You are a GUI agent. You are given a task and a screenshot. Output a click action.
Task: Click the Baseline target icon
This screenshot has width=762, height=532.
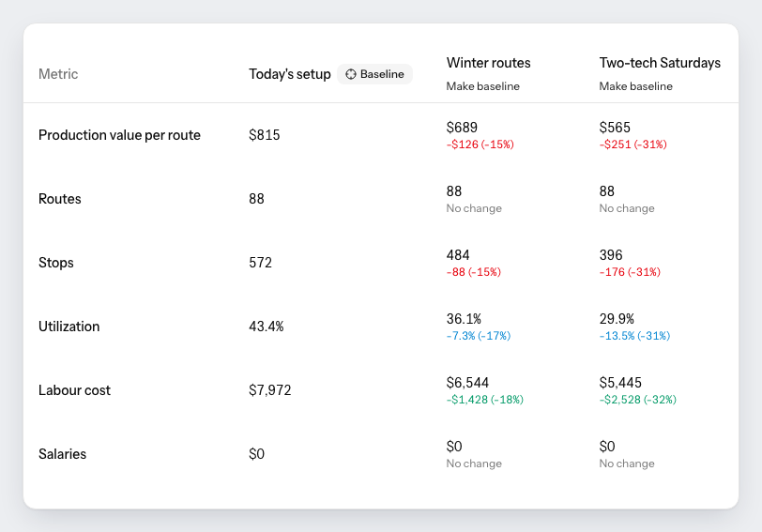[x=351, y=74]
